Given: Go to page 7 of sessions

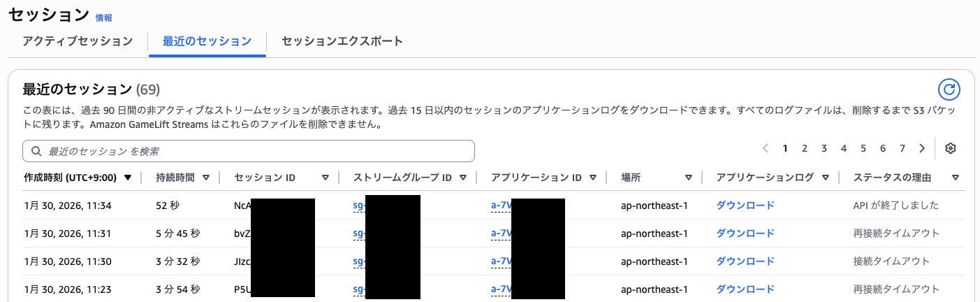Looking at the screenshot, I should (902, 148).
